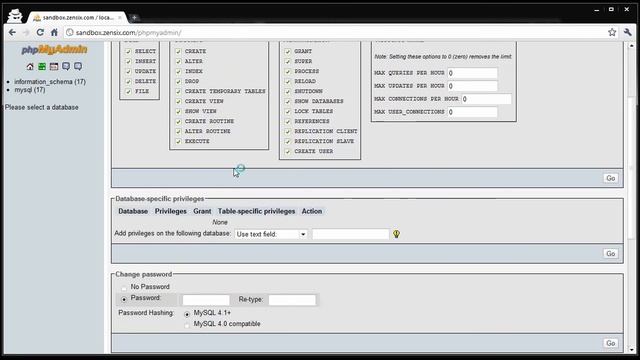Click the Database column header

(133, 211)
